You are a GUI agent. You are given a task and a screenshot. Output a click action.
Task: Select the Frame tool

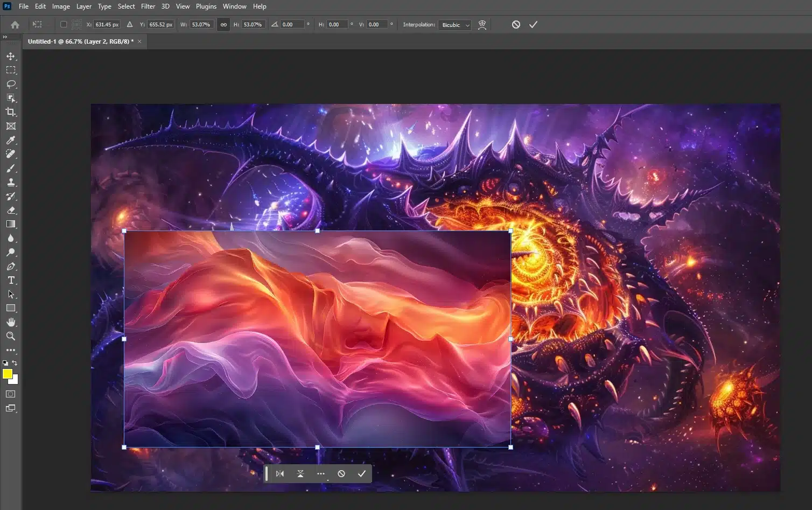[11, 126]
